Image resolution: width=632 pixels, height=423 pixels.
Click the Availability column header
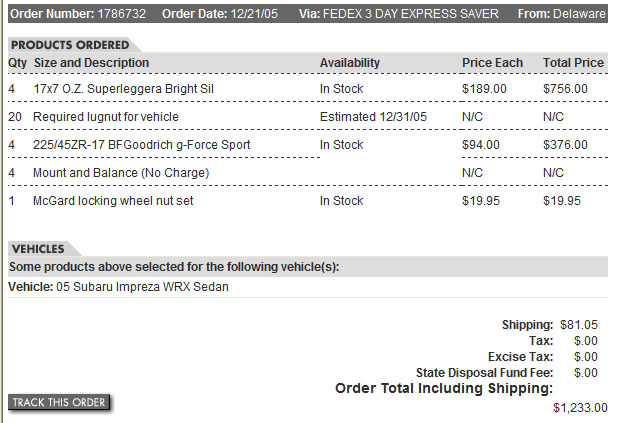[350, 63]
